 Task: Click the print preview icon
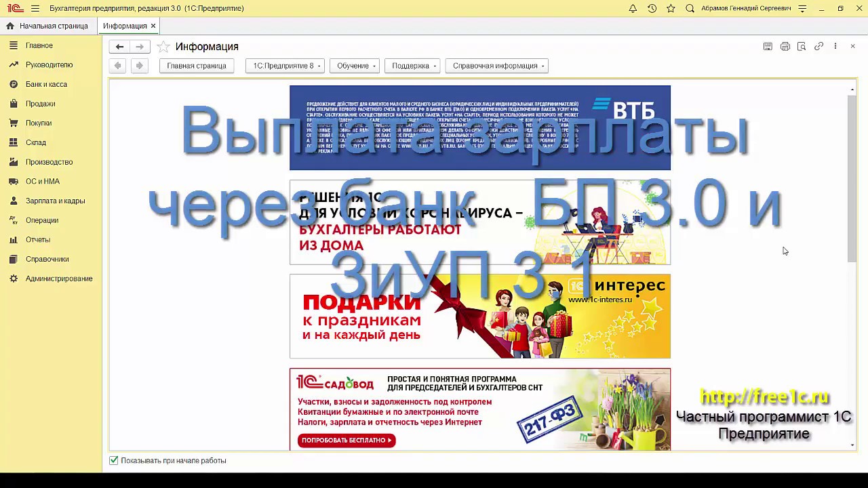802,46
